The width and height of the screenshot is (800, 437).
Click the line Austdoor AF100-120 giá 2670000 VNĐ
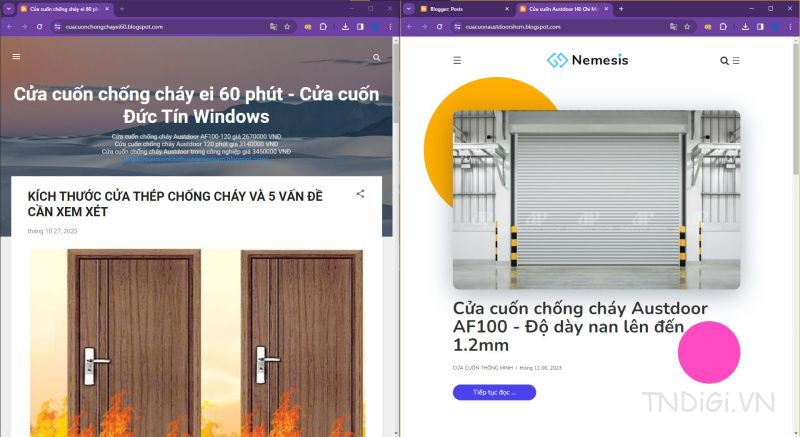tap(196, 137)
